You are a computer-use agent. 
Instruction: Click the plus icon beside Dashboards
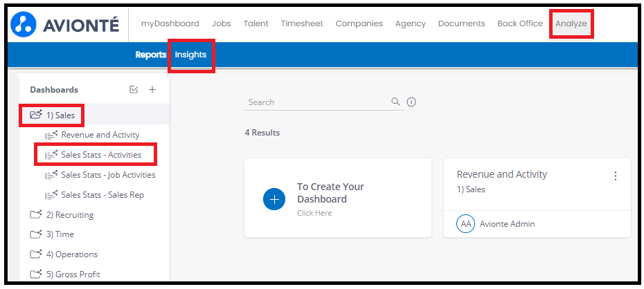[152, 89]
